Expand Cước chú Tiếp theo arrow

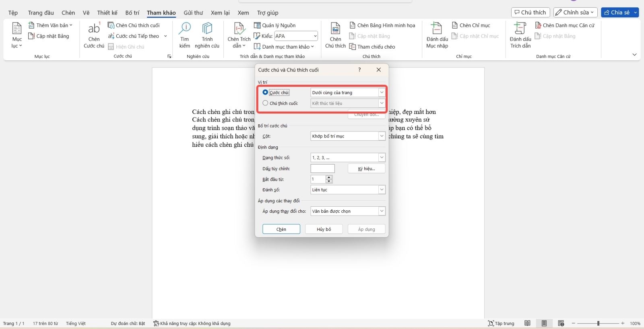tap(165, 36)
